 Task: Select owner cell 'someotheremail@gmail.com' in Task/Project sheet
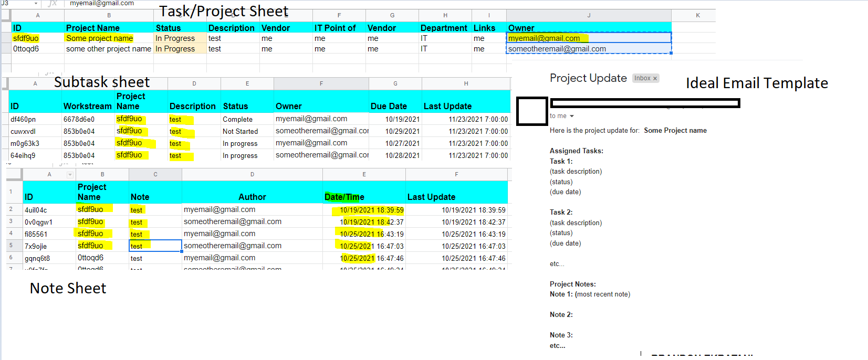589,49
